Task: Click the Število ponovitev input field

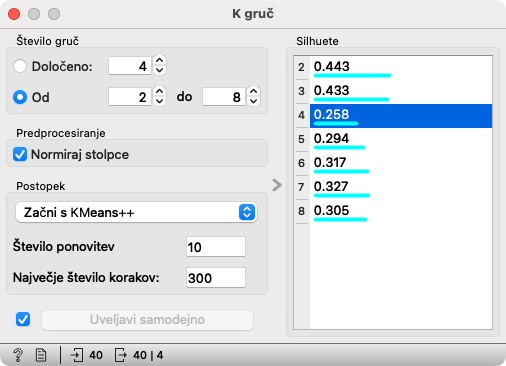Action: [x=216, y=247]
